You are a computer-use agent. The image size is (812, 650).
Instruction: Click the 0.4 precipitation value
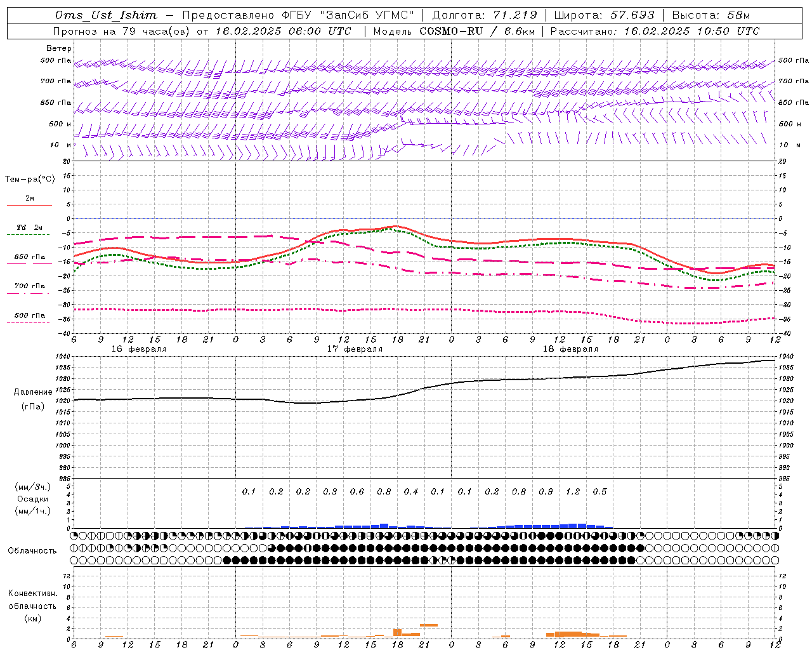(411, 492)
